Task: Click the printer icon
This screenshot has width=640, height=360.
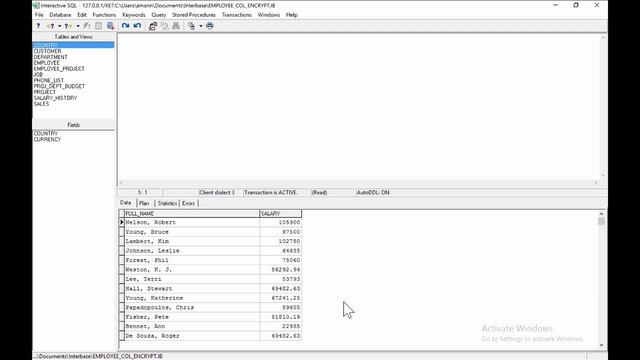Action: click(210, 26)
